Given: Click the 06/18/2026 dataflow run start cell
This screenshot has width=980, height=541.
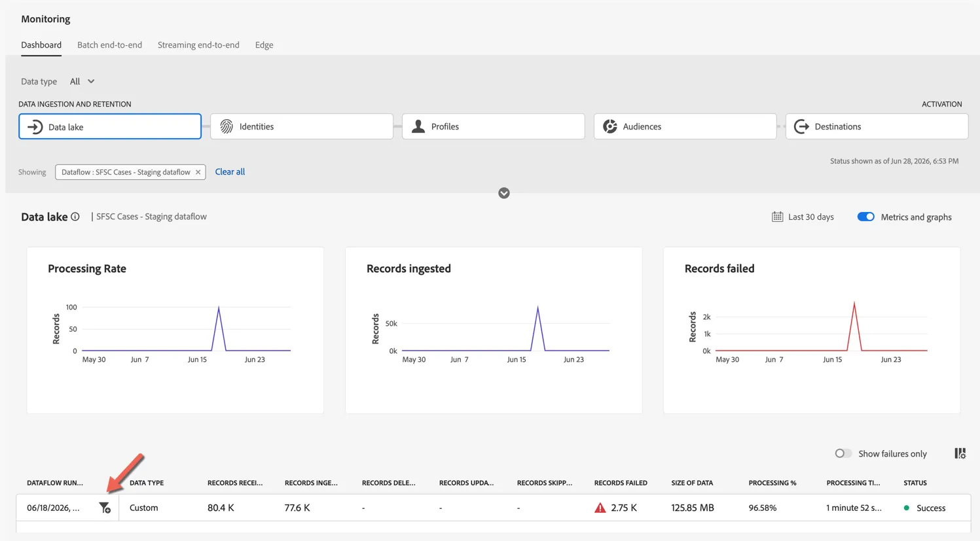Looking at the screenshot, I should pos(54,508).
